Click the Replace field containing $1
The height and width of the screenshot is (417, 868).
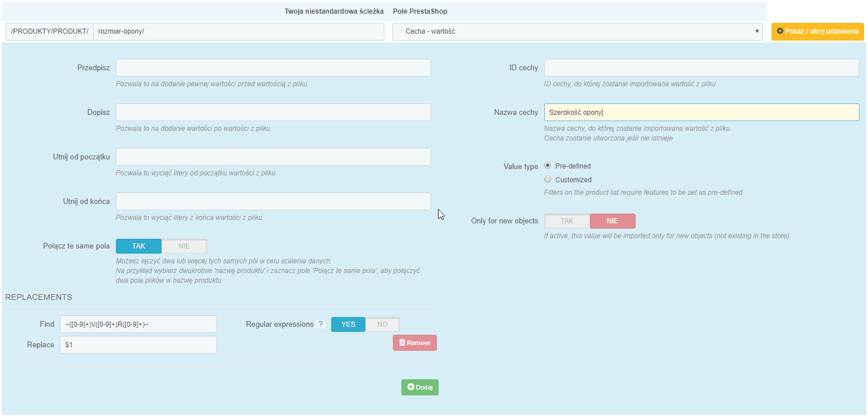point(138,345)
